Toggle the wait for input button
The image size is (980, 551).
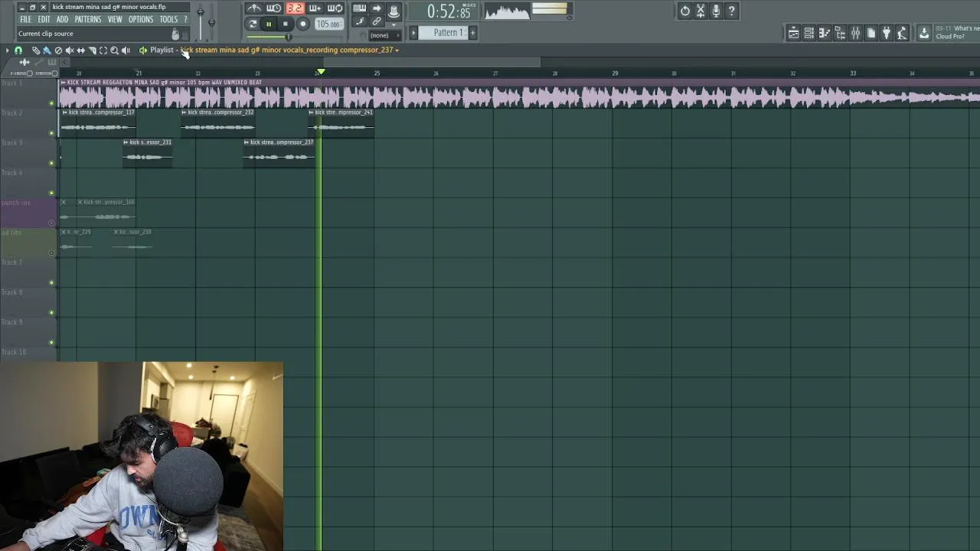[x=273, y=8]
